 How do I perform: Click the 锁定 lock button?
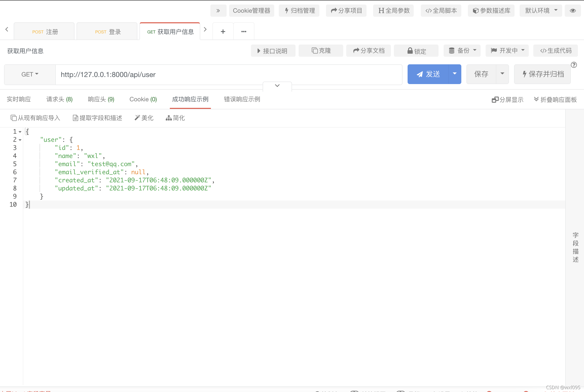(x=416, y=51)
